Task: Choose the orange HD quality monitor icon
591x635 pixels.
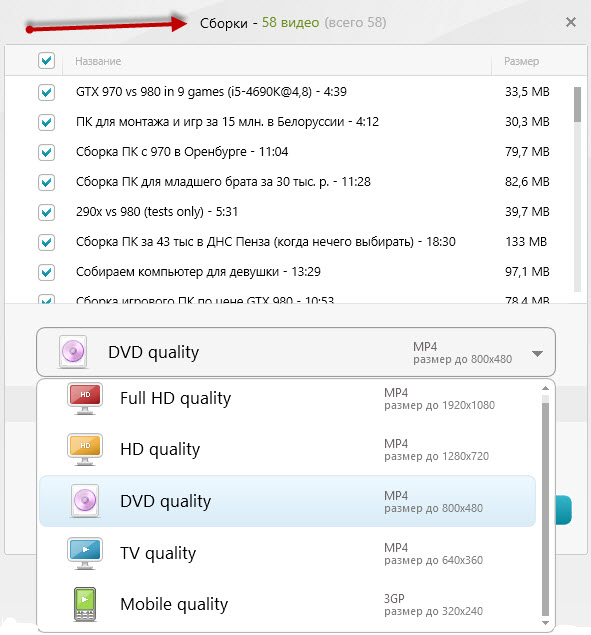Action: coord(85,450)
